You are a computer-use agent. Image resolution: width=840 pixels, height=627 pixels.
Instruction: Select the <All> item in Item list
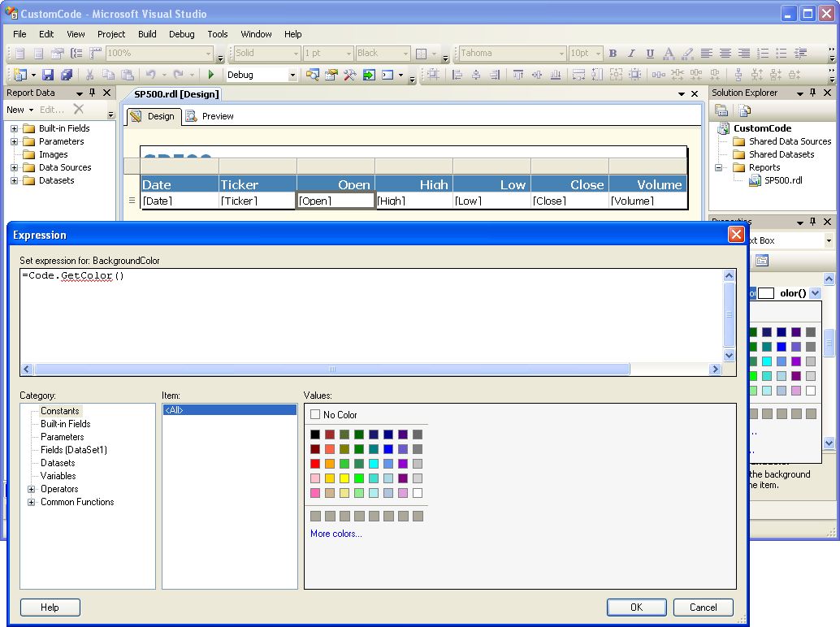229,410
